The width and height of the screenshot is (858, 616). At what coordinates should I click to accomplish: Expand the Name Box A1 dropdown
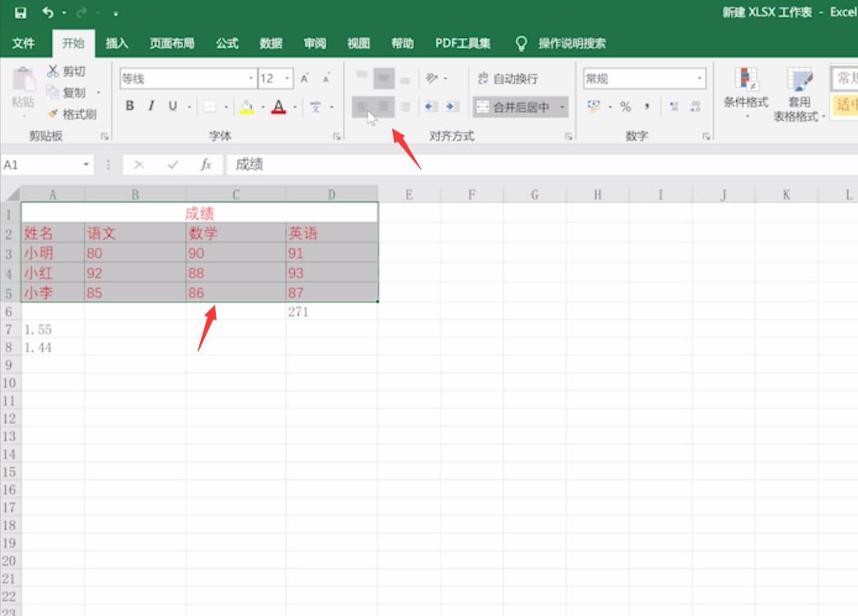pyautogui.click(x=86, y=164)
